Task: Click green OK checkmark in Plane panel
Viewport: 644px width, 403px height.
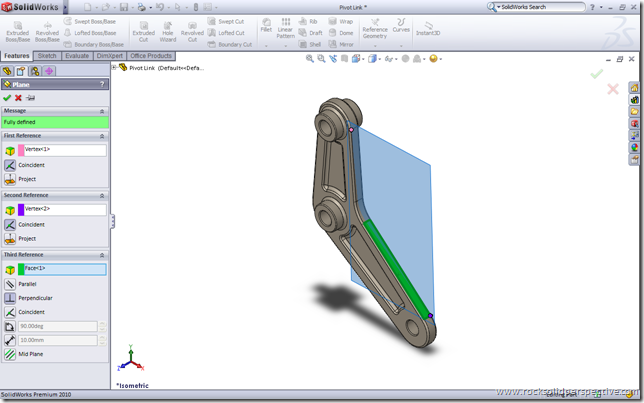Action: pos(7,98)
